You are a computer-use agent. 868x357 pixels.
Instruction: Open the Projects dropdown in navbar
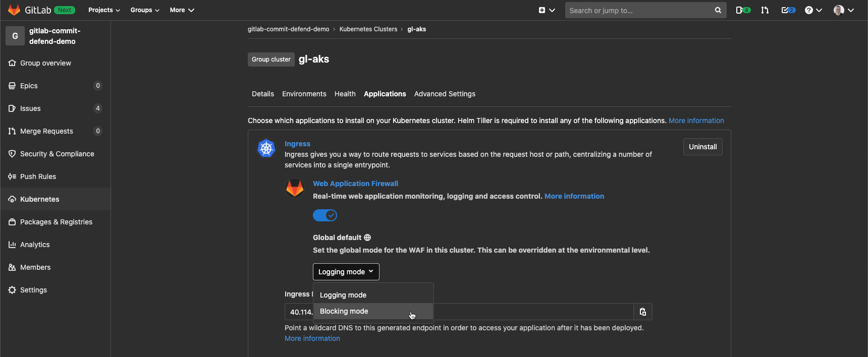[x=104, y=10]
